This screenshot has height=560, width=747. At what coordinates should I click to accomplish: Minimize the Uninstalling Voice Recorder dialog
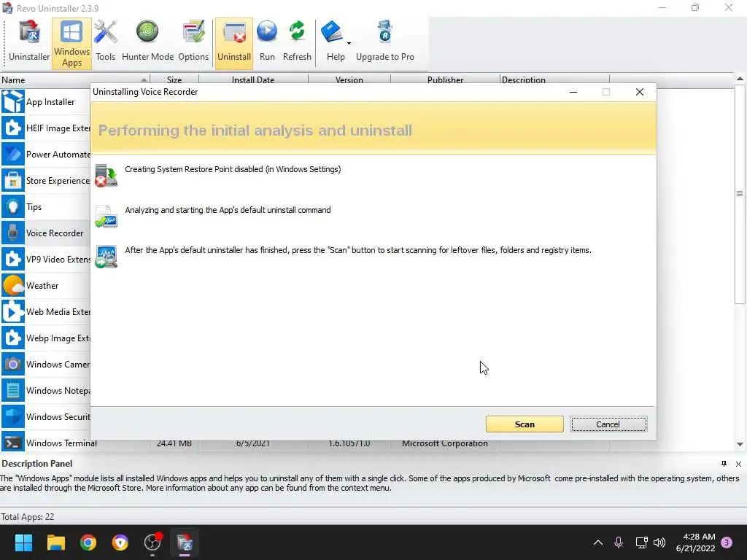tap(573, 92)
